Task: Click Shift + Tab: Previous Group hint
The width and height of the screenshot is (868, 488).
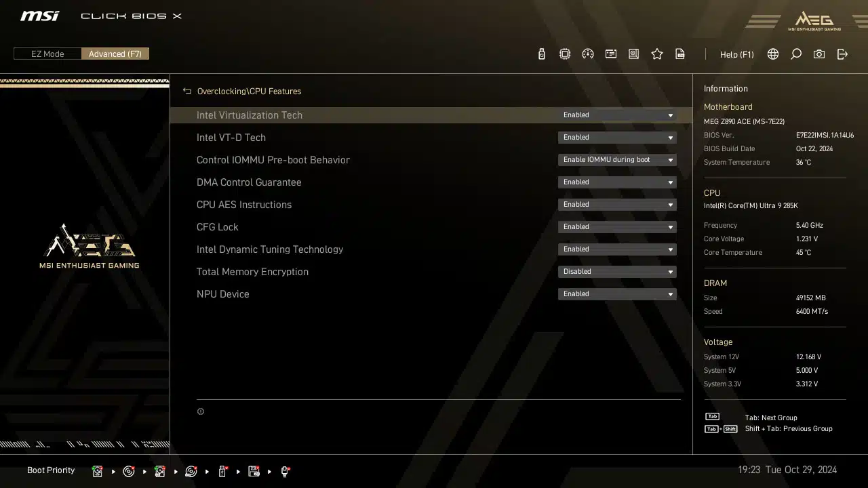Action: click(789, 429)
